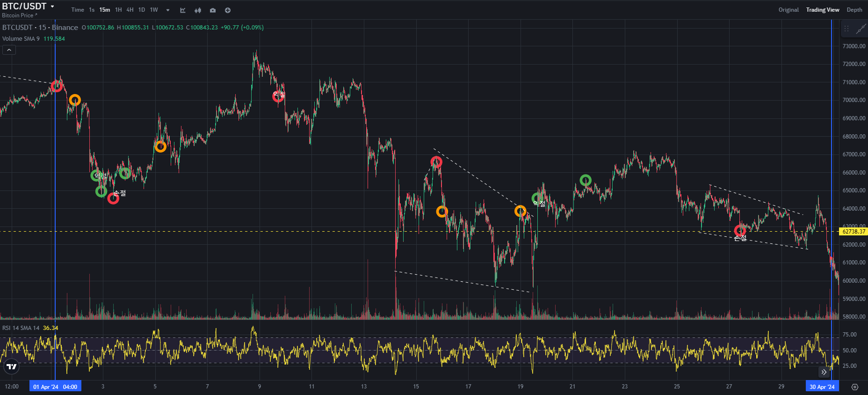Screen dimensions: 868x395
Task: Switch to the 1W interval
Action: pos(154,10)
